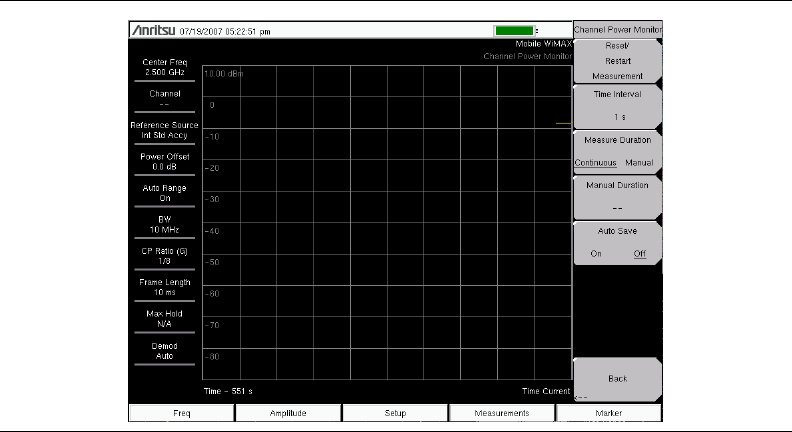The image size is (792, 432).
Task: Toggle the Auto Range On setting
Action: [x=164, y=193]
